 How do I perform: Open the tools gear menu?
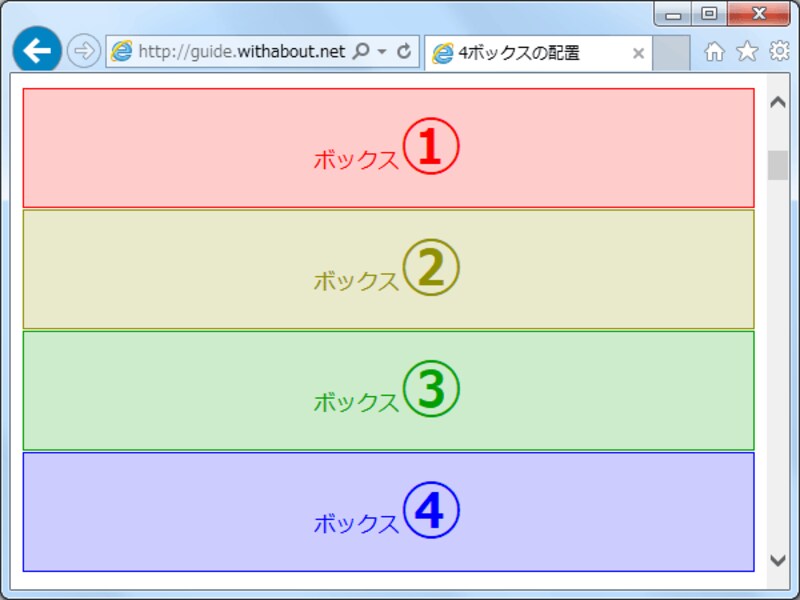click(x=779, y=51)
